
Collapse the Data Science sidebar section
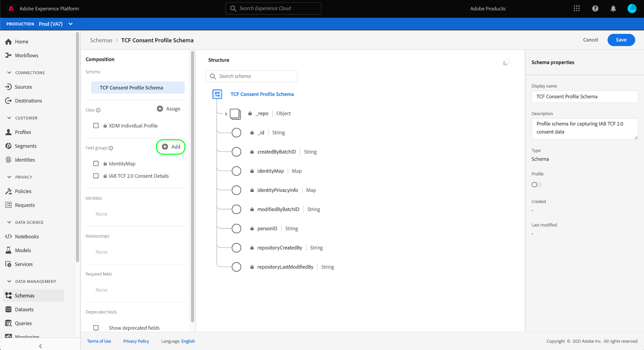pos(9,222)
